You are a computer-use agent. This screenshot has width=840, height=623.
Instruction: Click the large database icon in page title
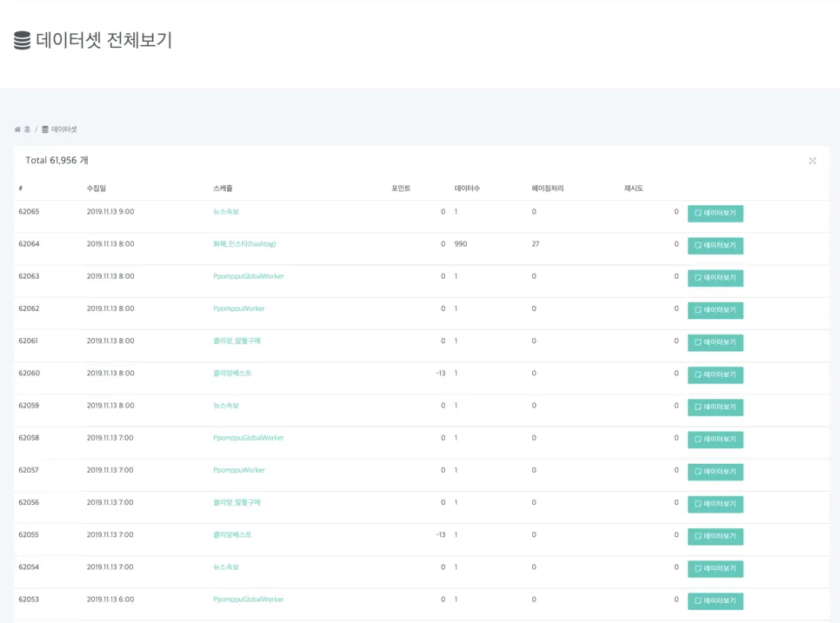click(x=22, y=41)
